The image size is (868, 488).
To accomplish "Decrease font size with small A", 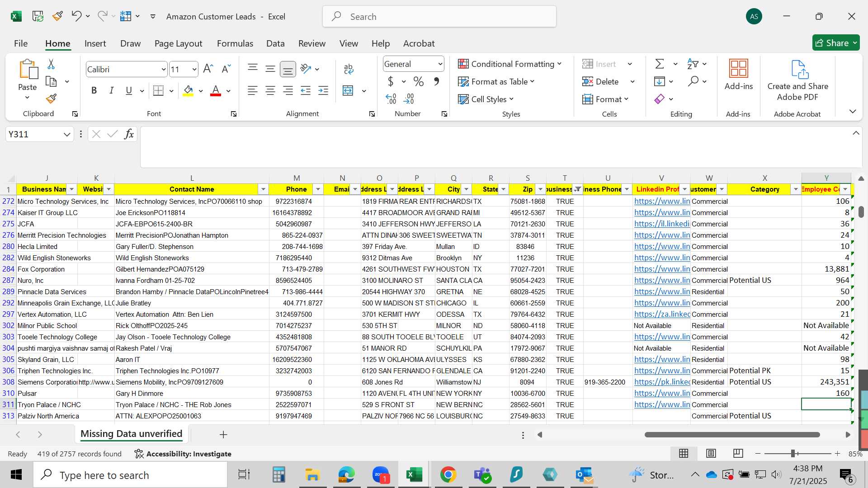I will (226, 69).
